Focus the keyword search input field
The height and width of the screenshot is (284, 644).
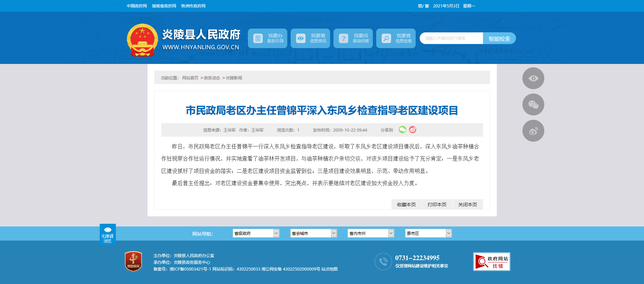coord(451,38)
